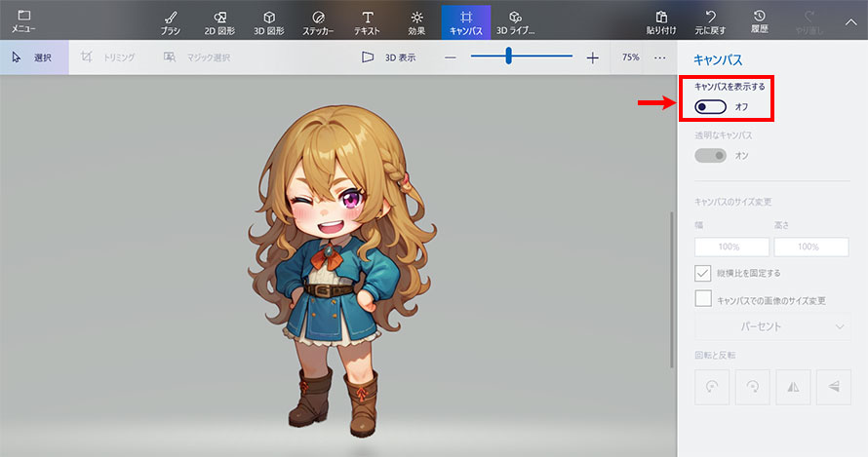Choose the トリミング crop tool
The height and width of the screenshot is (457, 868).
point(108,57)
